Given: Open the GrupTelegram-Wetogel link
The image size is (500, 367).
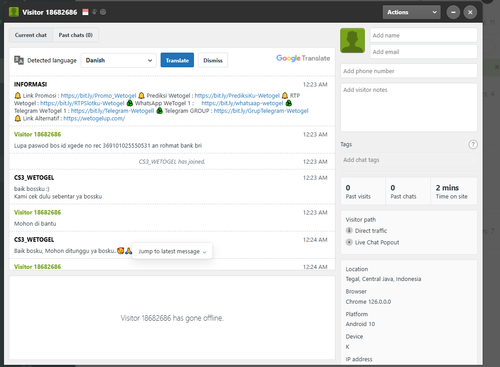Looking at the screenshot, I should (x=261, y=111).
